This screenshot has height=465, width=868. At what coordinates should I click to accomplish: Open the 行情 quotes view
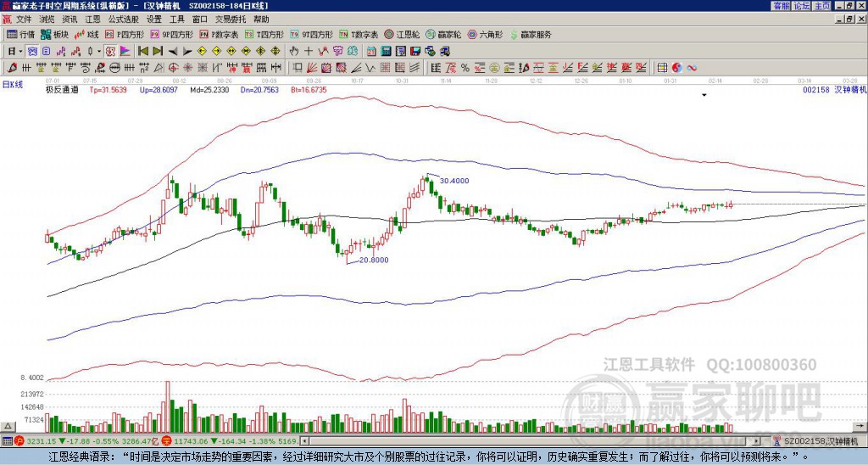point(20,34)
